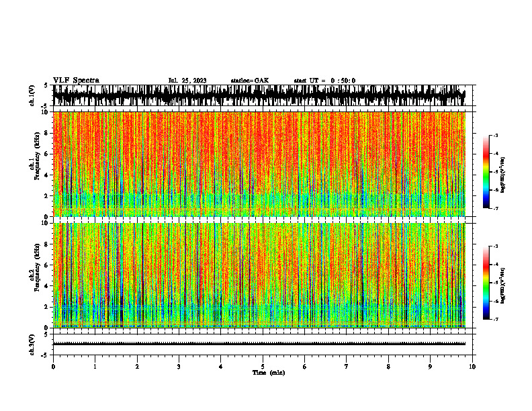Image resolution: width=532 pixels, height=411 pixels.
Task: Click the ch.3 flat signal trace strip
Action: tap(259, 344)
